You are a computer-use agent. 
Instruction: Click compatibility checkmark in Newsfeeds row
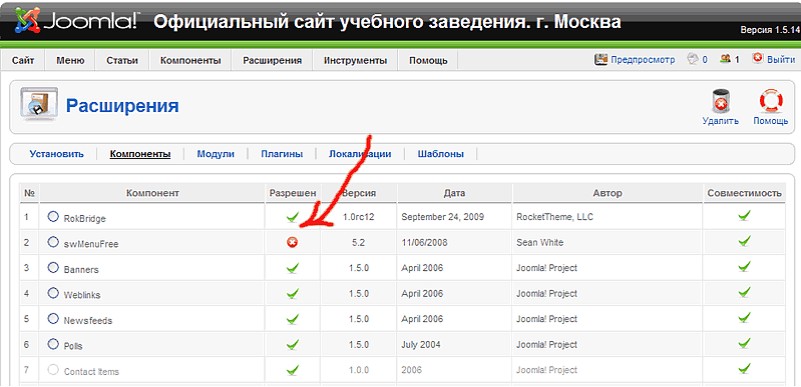(x=744, y=317)
